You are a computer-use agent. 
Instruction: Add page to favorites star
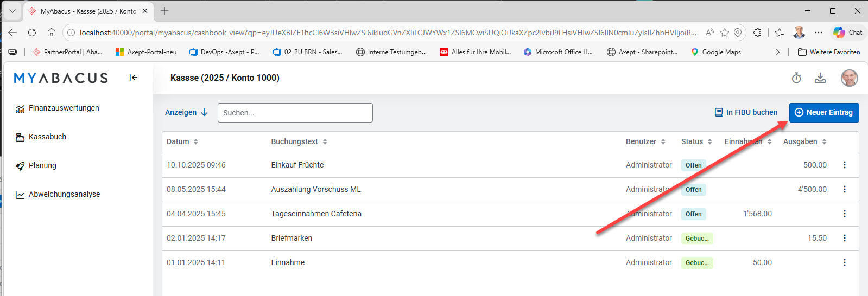click(x=724, y=33)
